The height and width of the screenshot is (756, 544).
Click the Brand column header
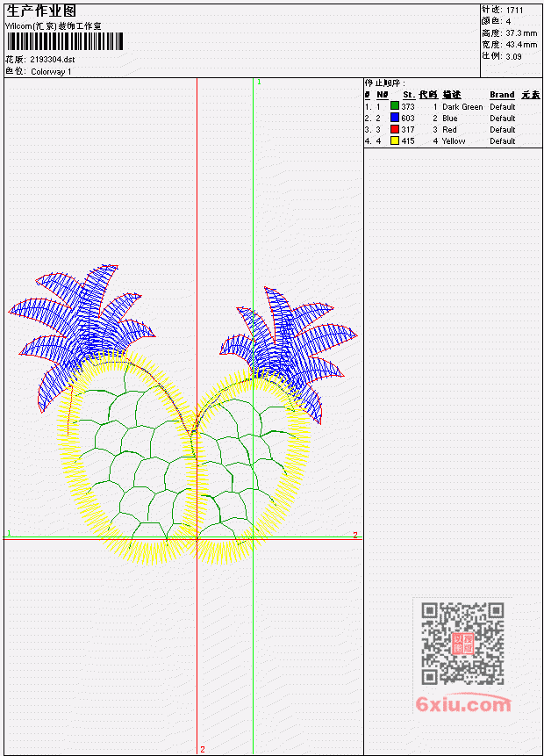click(x=502, y=95)
